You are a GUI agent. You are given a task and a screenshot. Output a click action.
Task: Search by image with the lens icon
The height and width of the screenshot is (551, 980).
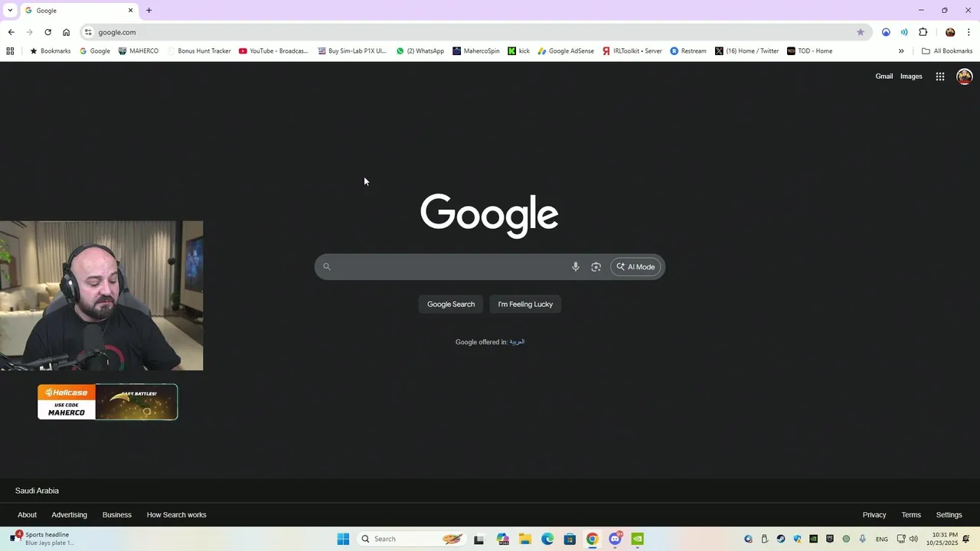[596, 266]
